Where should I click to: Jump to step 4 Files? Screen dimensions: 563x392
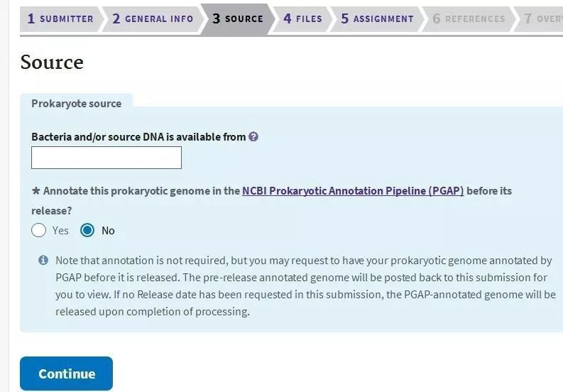click(302, 18)
